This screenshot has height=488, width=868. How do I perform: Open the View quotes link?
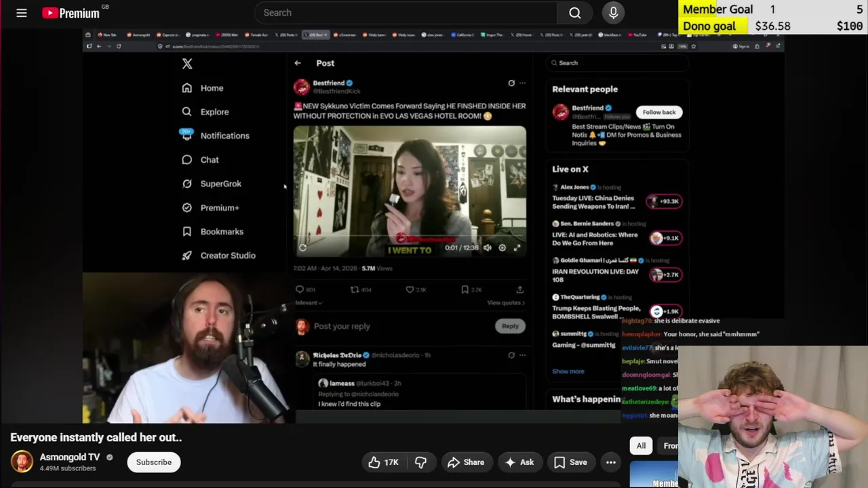point(506,303)
